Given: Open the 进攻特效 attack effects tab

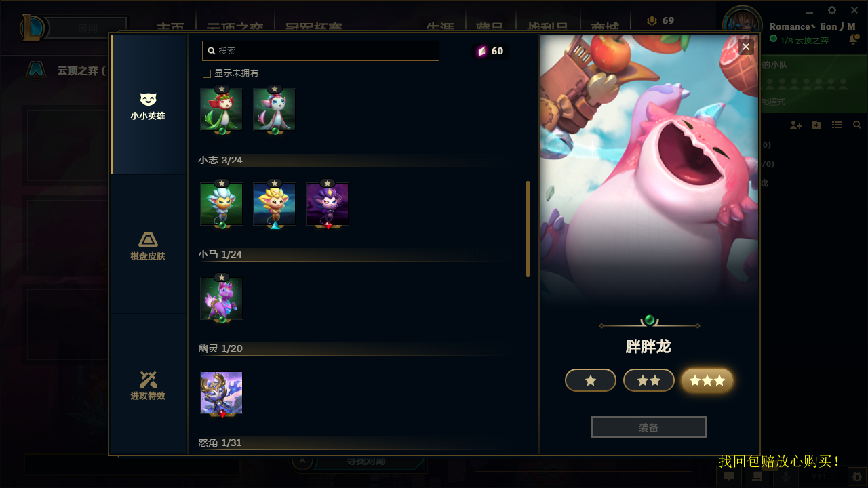Looking at the screenshot, I should point(148,384).
